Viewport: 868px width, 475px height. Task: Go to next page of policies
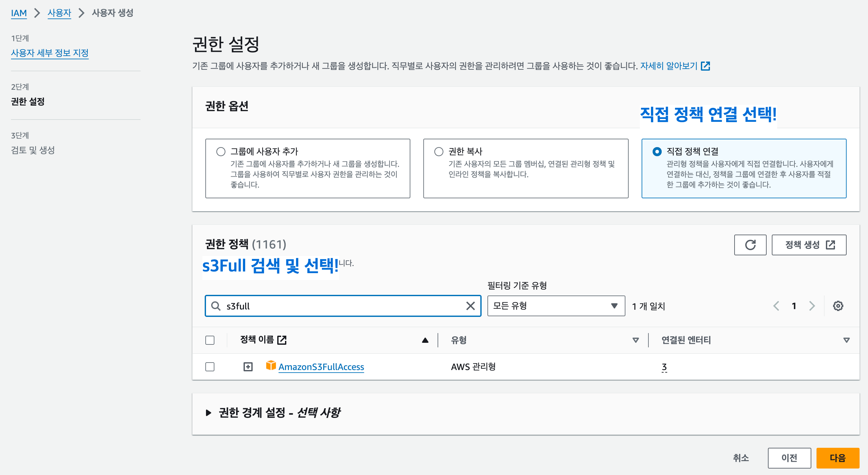pos(812,306)
